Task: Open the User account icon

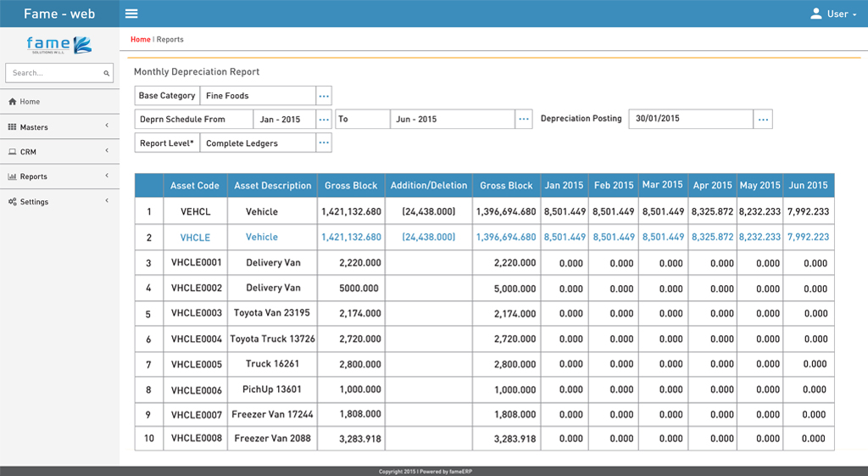Action: [816, 14]
